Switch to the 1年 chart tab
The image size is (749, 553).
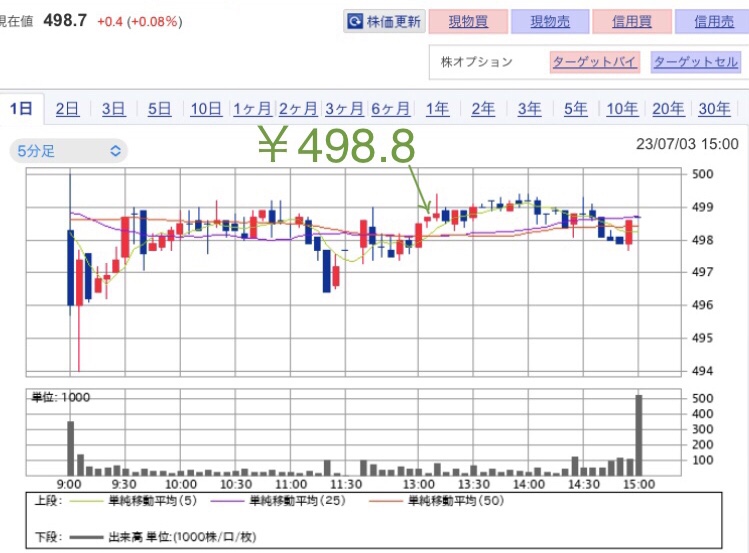437,109
